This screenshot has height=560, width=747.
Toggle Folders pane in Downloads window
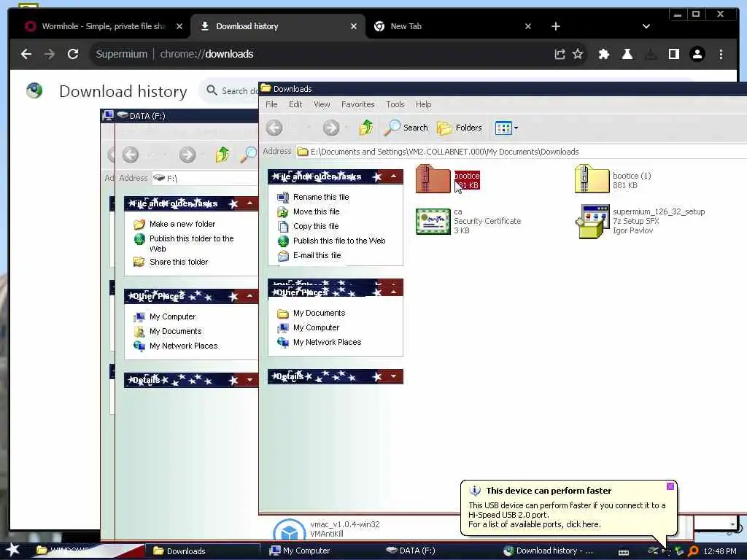click(x=460, y=128)
